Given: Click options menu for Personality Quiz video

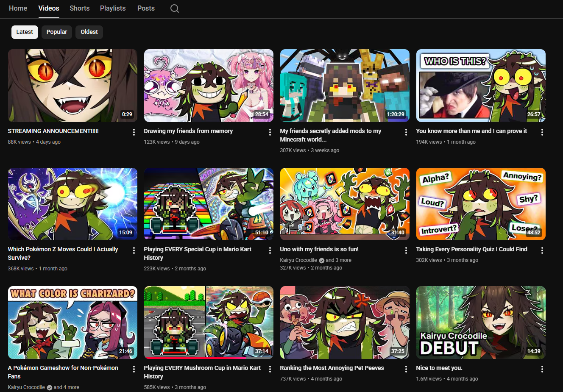Looking at the screenshot, I should click(x=542, y=250).
